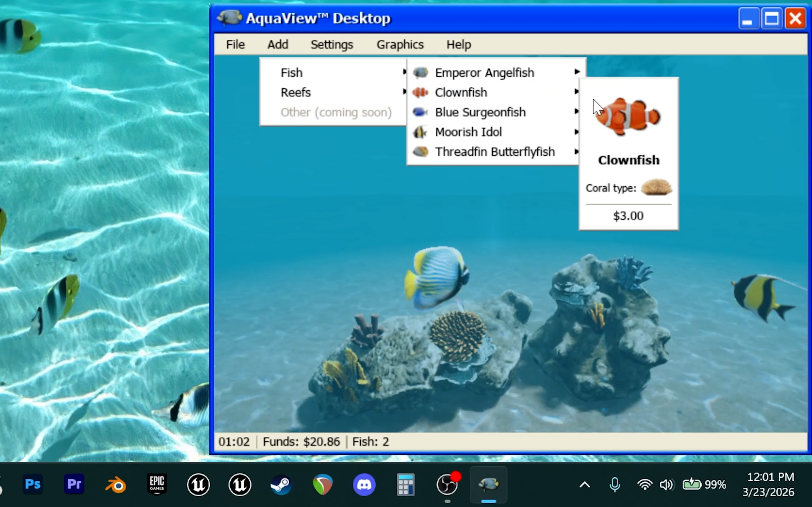The height and width of the screenshot is (507, 812).
Task: Click the Moorish Idol menu icon
Action: coord(420,132)
